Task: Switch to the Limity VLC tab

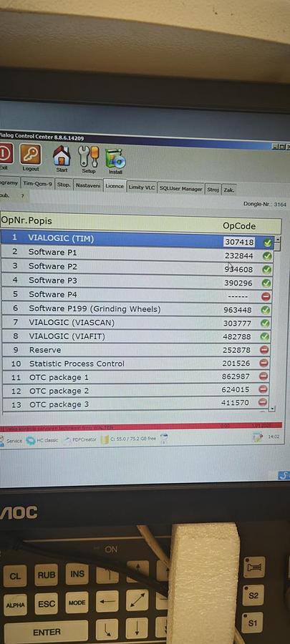Action: (x=142, y=187)
